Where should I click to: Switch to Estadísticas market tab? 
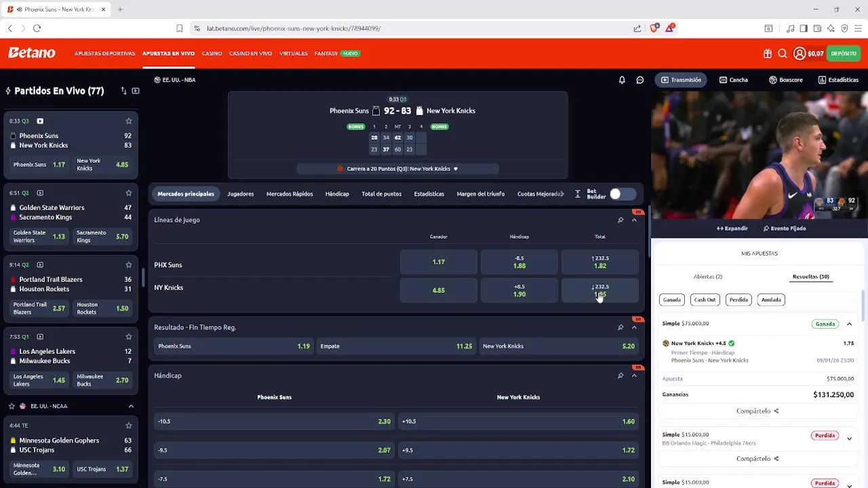[429, 194]
